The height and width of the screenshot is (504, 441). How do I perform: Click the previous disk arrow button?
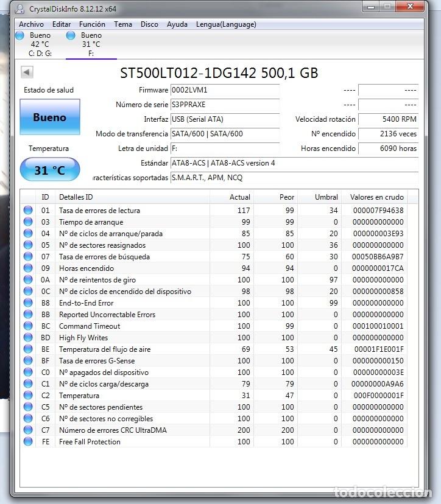tap(27, 72)
